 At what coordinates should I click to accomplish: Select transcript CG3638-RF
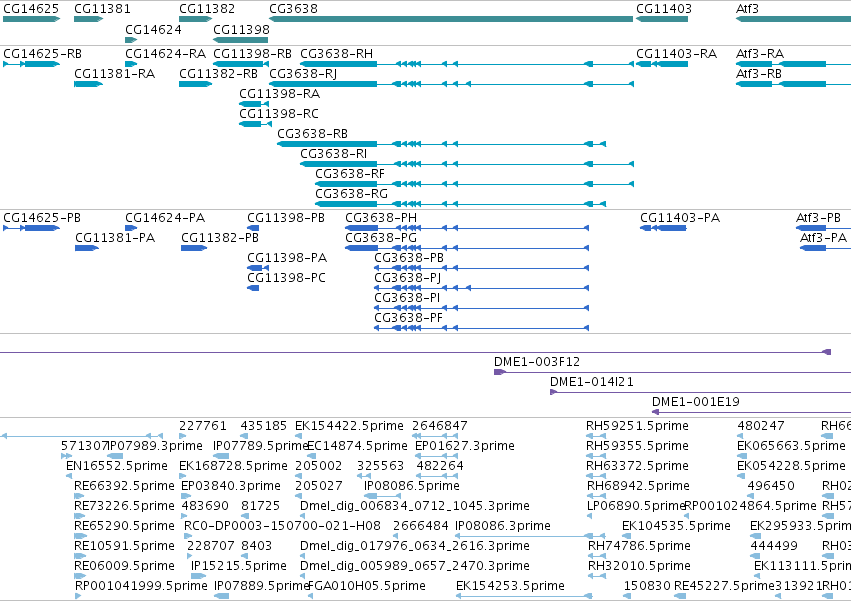474,184
